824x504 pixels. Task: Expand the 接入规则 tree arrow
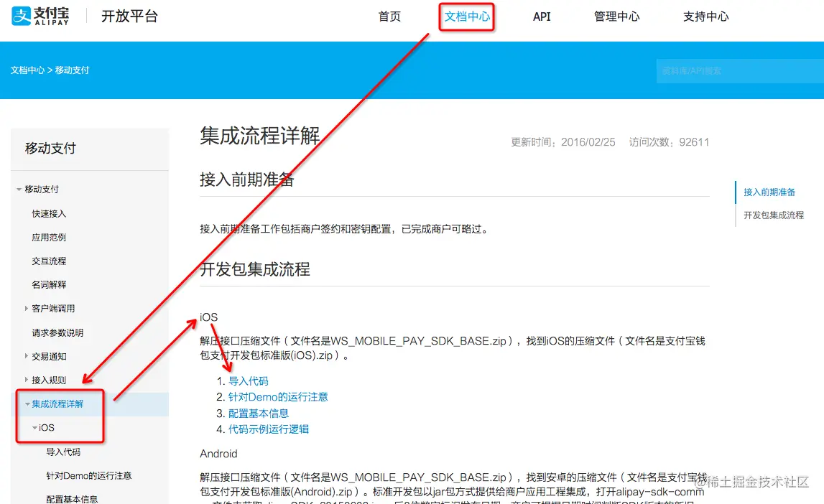coord(27,380)
